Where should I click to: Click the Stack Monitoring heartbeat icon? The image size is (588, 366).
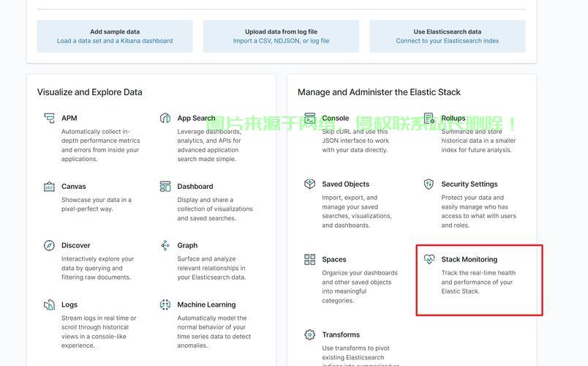[x=429, y=259]
